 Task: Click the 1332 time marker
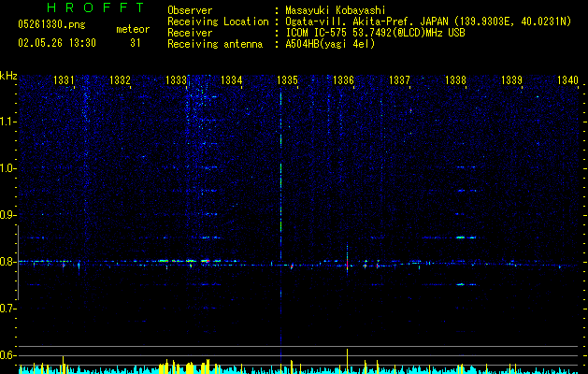point(120,80)
